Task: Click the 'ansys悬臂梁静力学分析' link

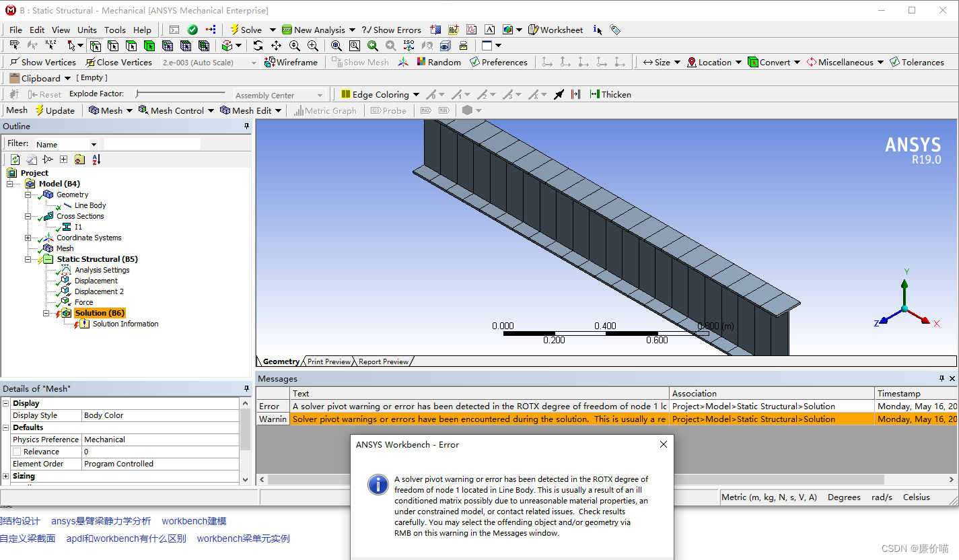Action: click(101, 521)
